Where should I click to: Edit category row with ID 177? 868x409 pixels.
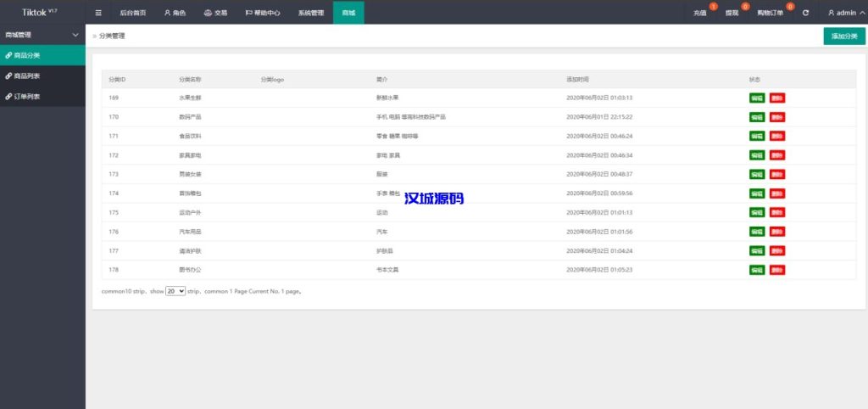coord(757,250)
